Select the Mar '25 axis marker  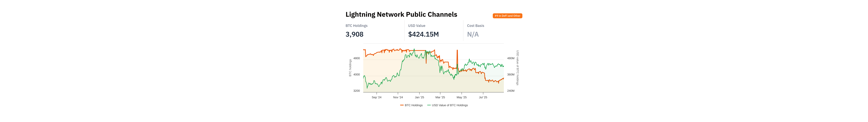[440, 97]
